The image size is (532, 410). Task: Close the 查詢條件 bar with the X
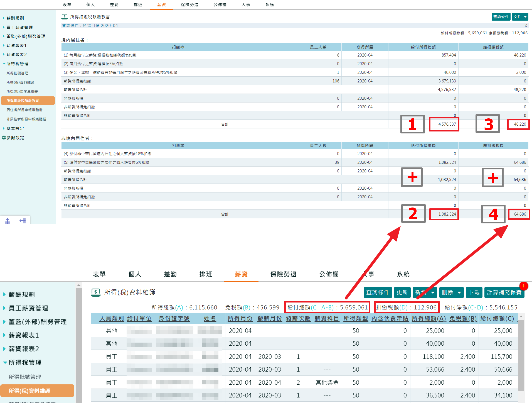tap(526, 25)
